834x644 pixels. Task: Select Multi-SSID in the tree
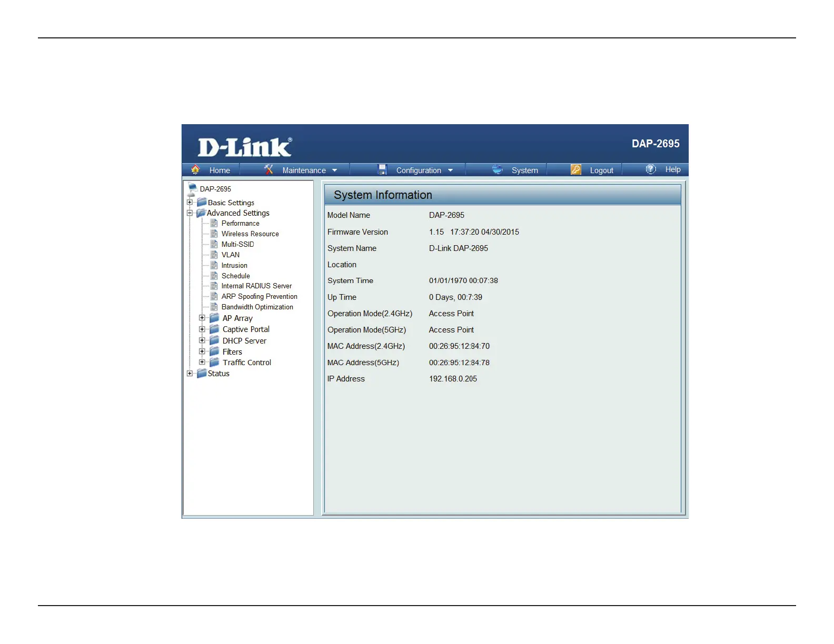[x=237, y=244]
